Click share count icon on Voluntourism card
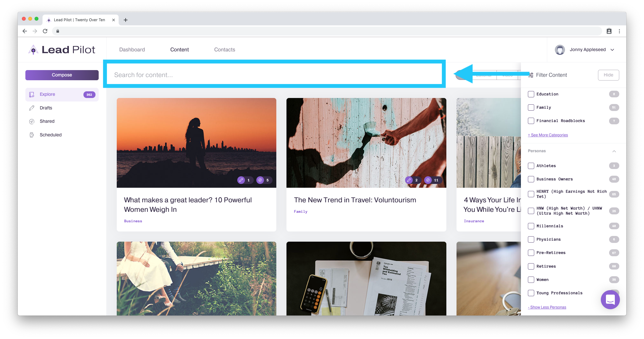644x339 pixels. coord(428,180)
